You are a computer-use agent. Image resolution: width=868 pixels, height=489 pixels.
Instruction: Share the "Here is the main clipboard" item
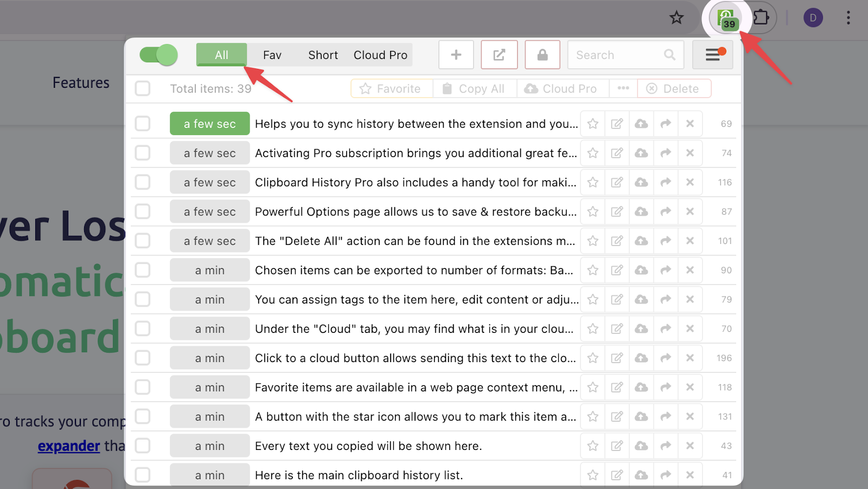(666, 475)
